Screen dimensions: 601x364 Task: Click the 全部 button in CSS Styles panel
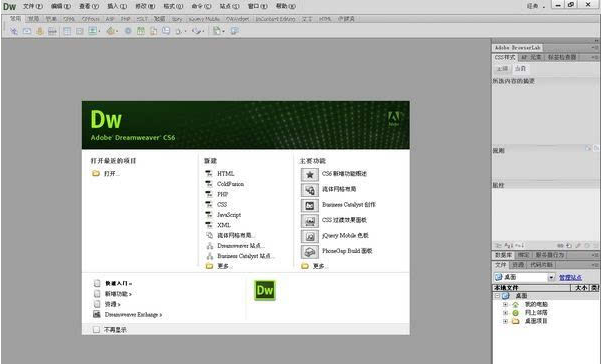(x=502, y=69)
